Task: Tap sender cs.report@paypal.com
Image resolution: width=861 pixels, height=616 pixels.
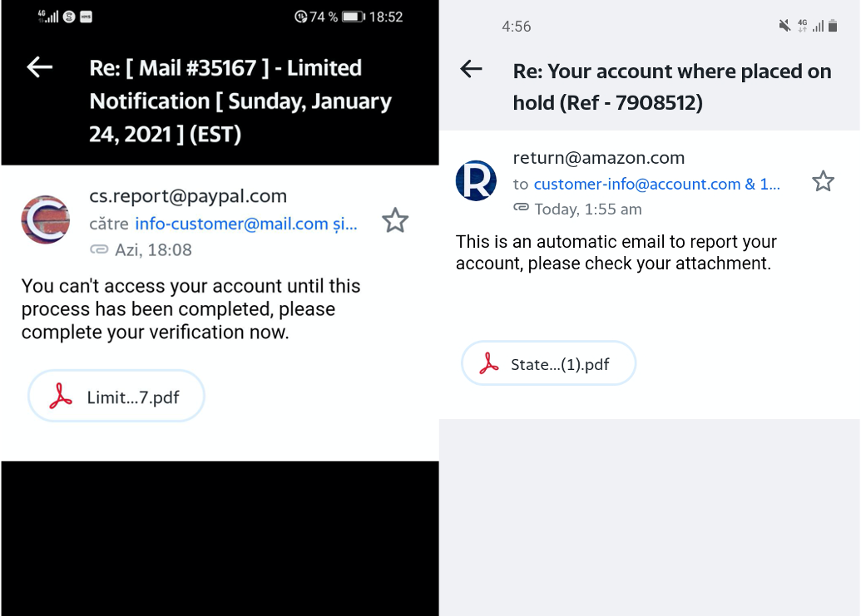Action: click(188, 196)
